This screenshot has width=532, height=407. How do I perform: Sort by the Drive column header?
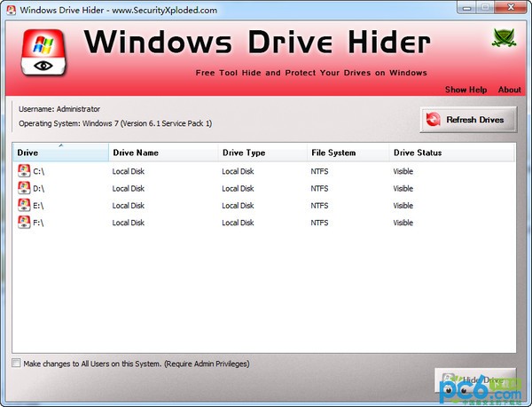point(60,153)
